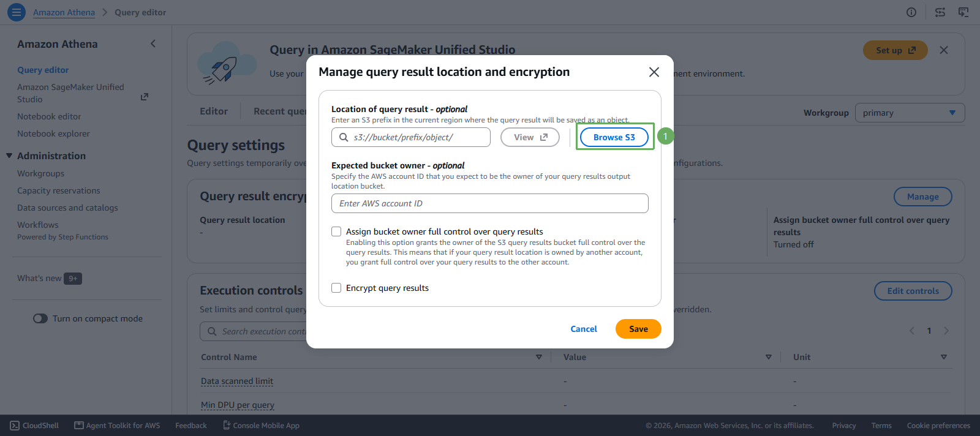Open Console Mobile App from the footer
The height and width of the screenshot is (436, 980).
[261, 426]
